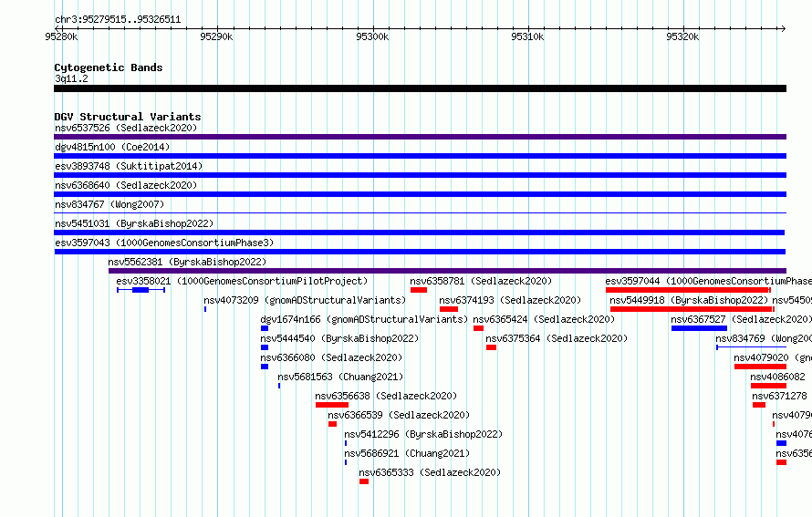
Task: Open variant dgv1674n166 (gnomADStructuralVariants)
Action: pyautogui.click(x=364, y=319)
